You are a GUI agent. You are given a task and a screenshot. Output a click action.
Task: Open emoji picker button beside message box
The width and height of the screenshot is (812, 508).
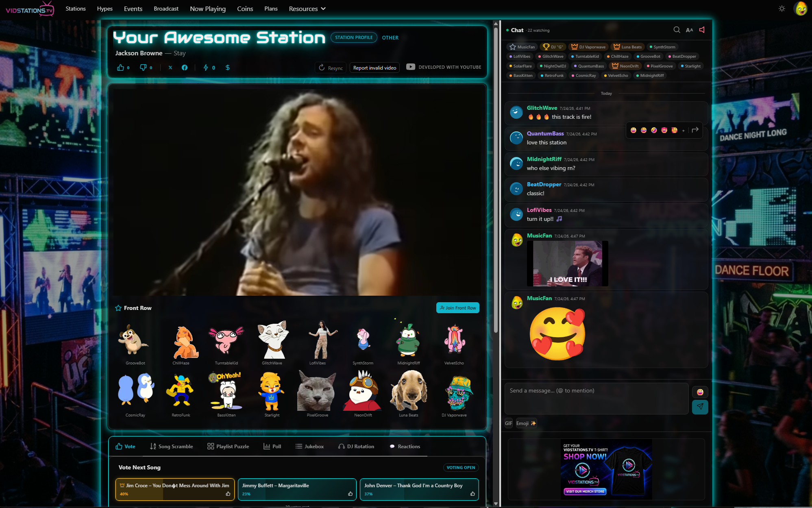coord(700,392)
